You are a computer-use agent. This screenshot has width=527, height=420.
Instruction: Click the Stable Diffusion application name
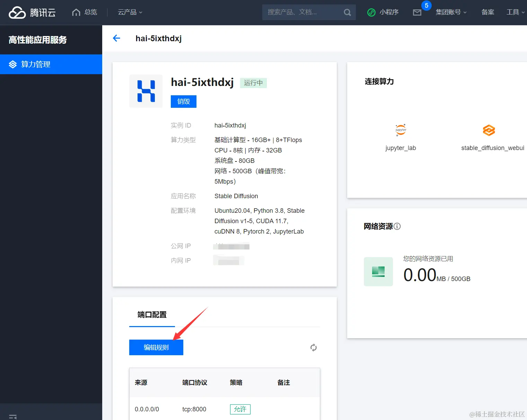click(x=236, y=196)
